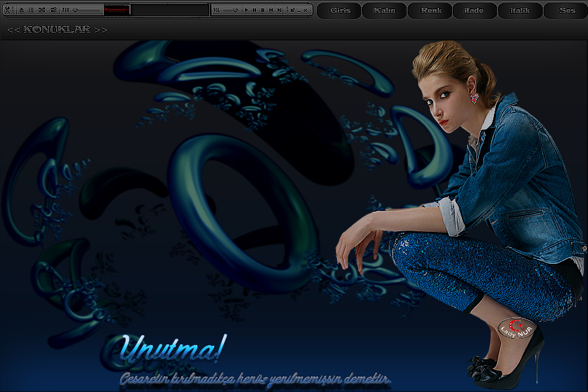Toggle repeat playback

click(x=54, y=10)
